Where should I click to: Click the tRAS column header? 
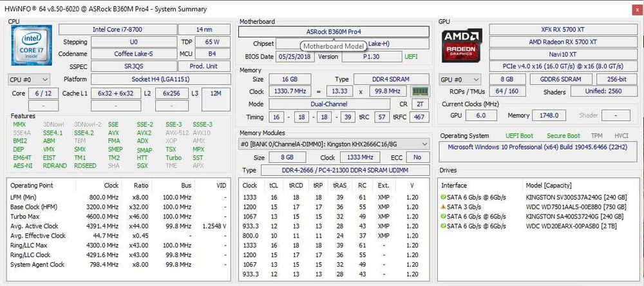[340, 186]
